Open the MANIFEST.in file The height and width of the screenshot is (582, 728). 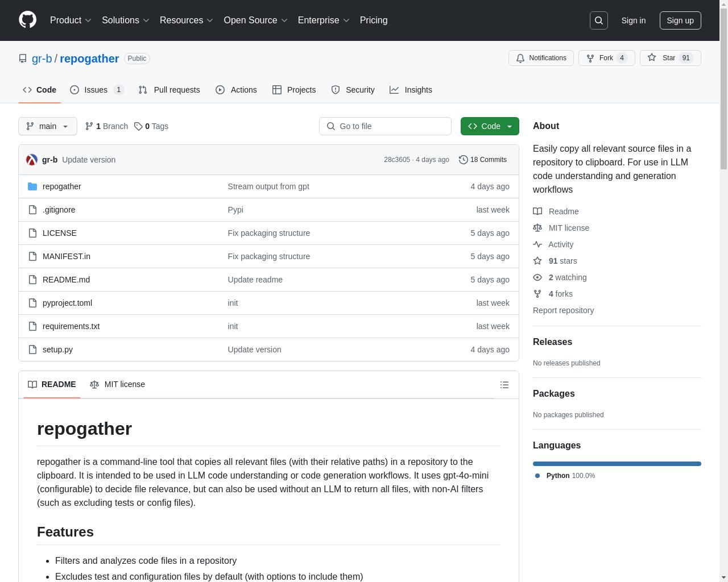[67, 256]
